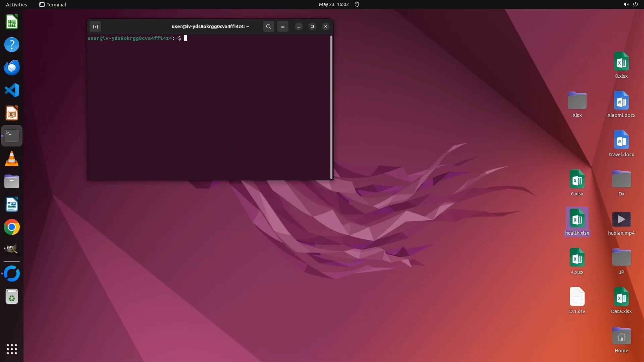
Task: Open LibreOffice Calc from the dock
Action: pyautogui.click(x=12, y=22)
